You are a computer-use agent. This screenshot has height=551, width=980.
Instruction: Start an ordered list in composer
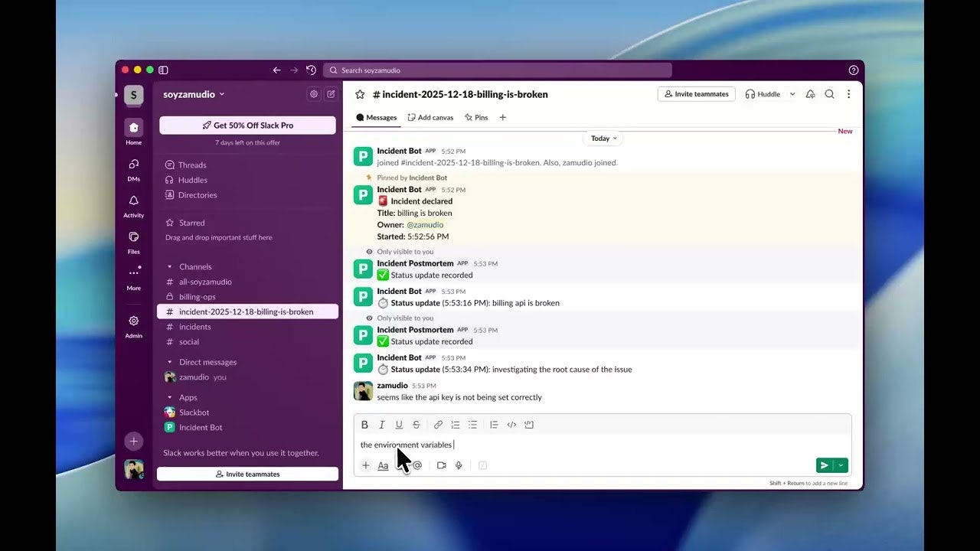(456, 425)
